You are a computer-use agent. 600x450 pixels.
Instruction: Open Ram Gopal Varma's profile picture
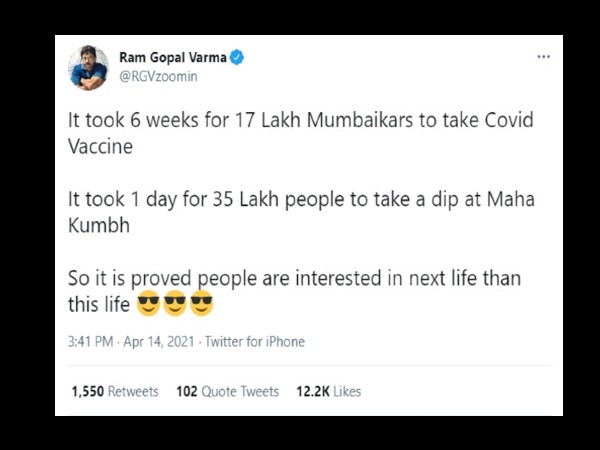(x=88, y=68)
